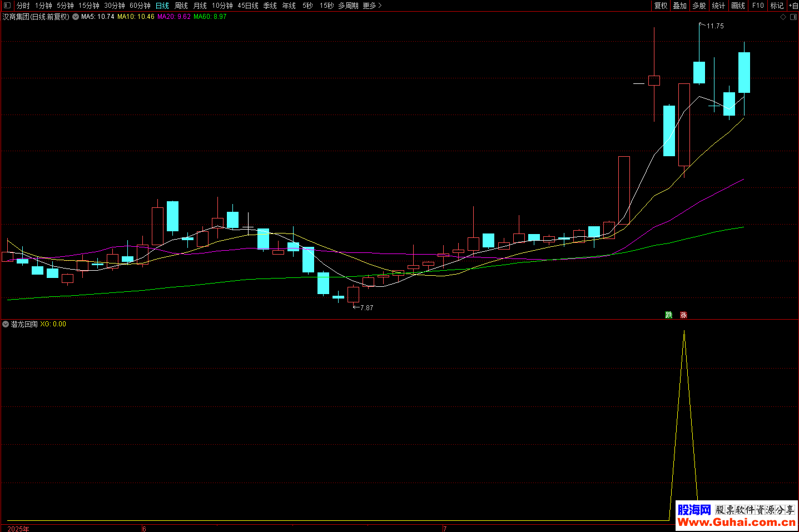The width and height of the screenshot is (799, 532).
Task: Click the red 涨 marker on chart
Action: (683, 315)
